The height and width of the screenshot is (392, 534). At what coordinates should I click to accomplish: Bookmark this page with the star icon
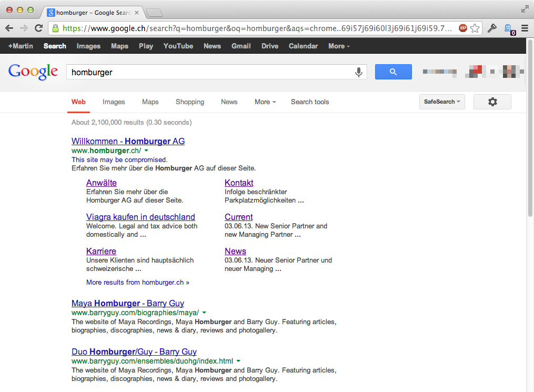click(x=475, y=28)
